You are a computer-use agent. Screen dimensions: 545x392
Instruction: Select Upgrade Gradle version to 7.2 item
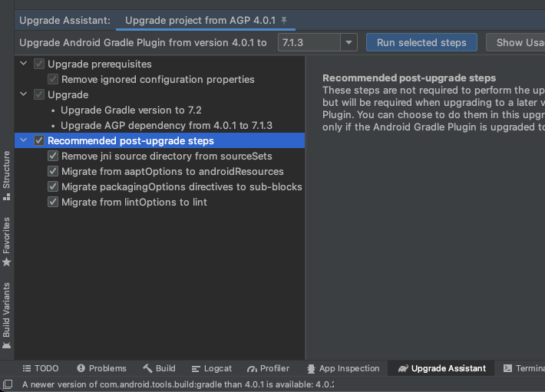pyautogui.click(x=131, y=110)
